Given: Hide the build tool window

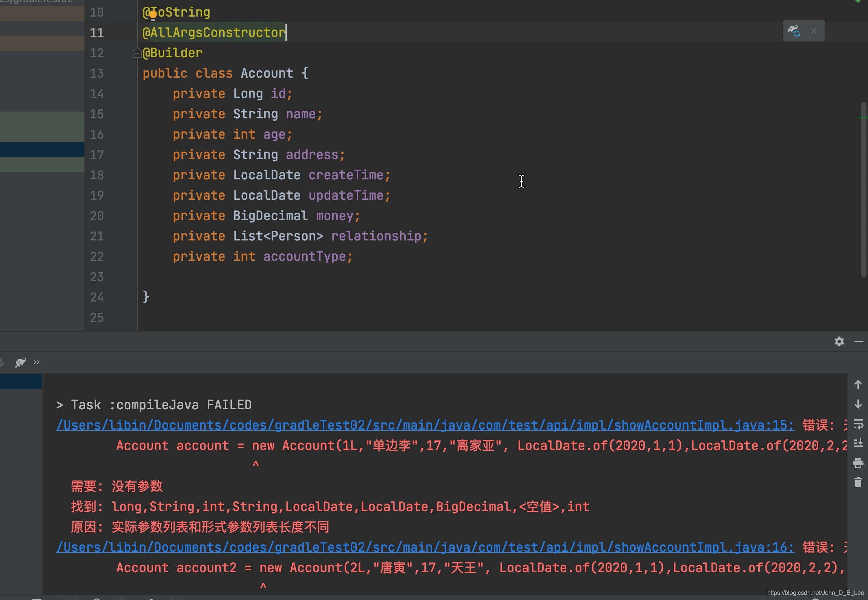Looking at the screenshot, I should pos(859,341).
